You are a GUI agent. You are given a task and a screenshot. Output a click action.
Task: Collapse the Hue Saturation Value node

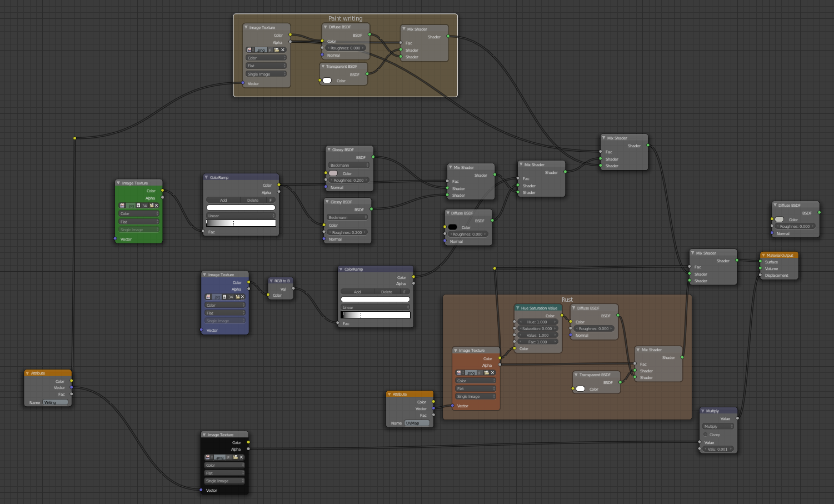(x=518, y=308)
